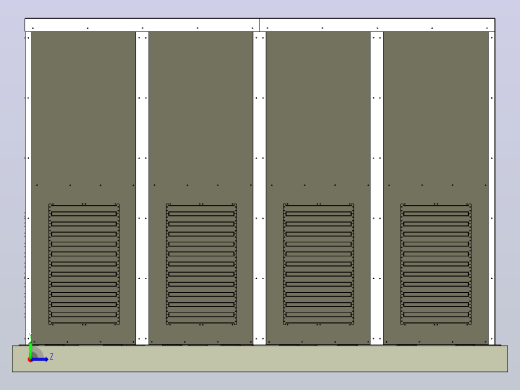Select the beige base plinth under the cabinets
Image resolution: width=520 pixels, height=390 pixels.
260,359
